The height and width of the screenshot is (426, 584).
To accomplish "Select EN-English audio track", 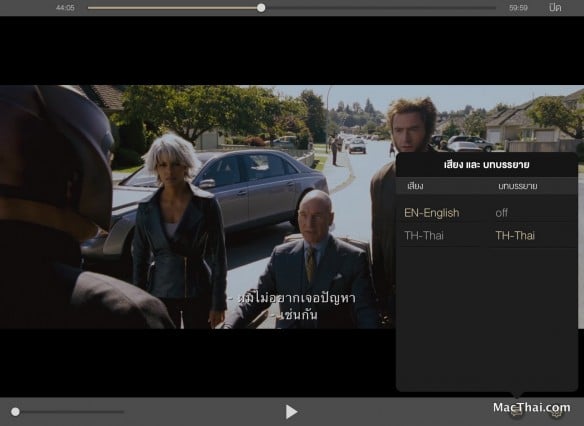I will [x=432, y=213].
